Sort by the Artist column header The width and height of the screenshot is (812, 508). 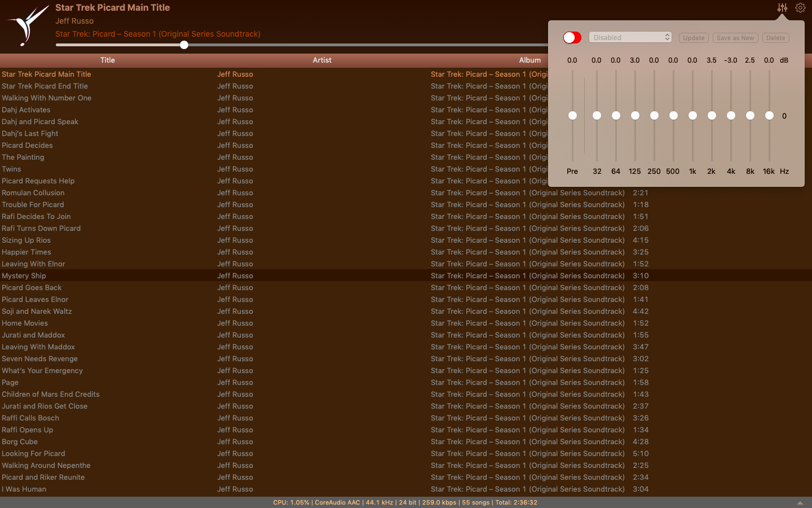322,60
